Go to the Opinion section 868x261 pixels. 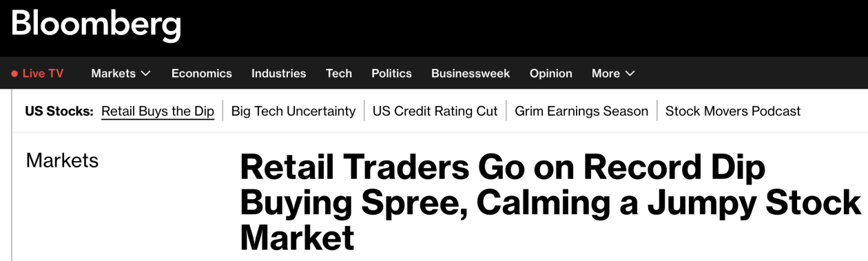click(x=551, y=73)
